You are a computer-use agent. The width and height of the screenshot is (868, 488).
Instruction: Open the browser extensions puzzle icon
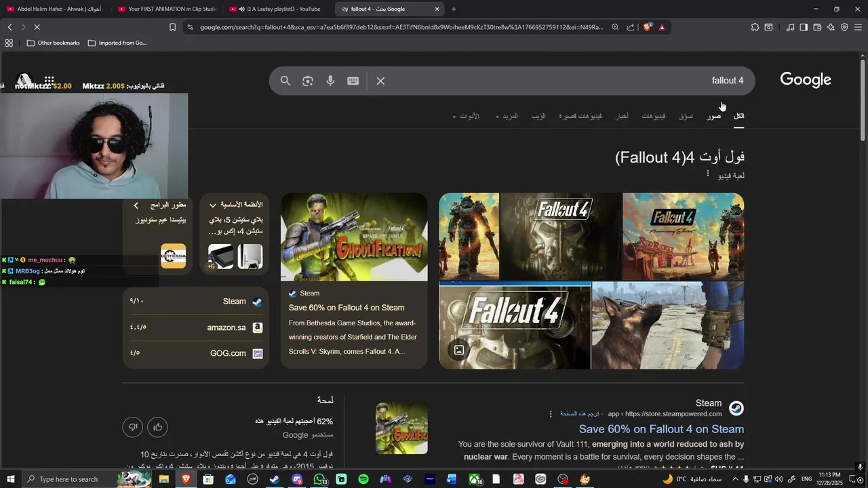(x=755, y=27)
